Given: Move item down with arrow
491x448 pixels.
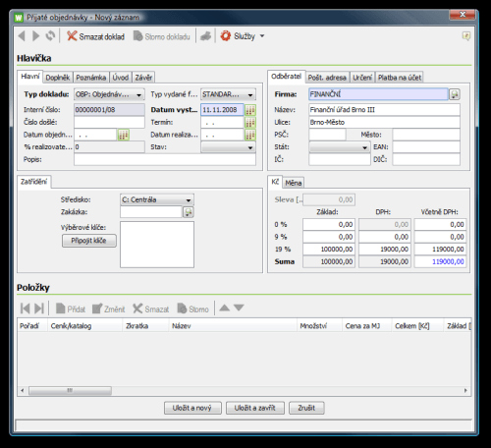Looking at the screenshot, I should 239,308.
